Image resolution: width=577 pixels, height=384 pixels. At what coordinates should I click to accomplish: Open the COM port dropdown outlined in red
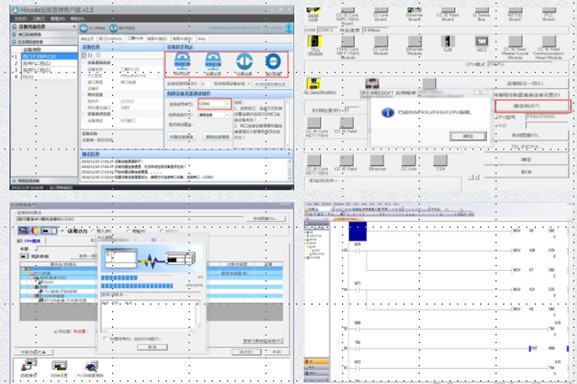click(215, 104)
